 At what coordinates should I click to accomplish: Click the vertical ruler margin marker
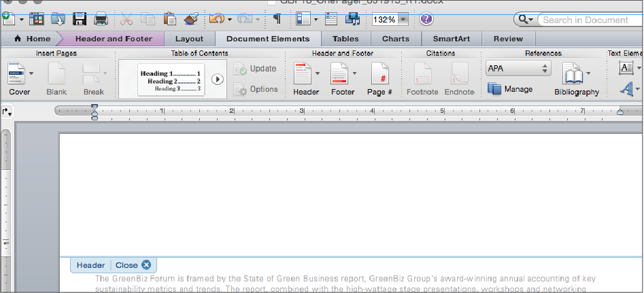(6, 243)
